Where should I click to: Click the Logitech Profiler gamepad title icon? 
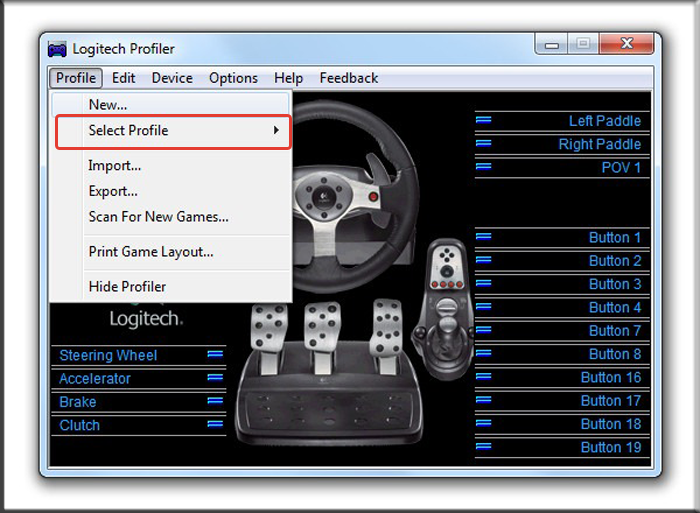(57, 49)
